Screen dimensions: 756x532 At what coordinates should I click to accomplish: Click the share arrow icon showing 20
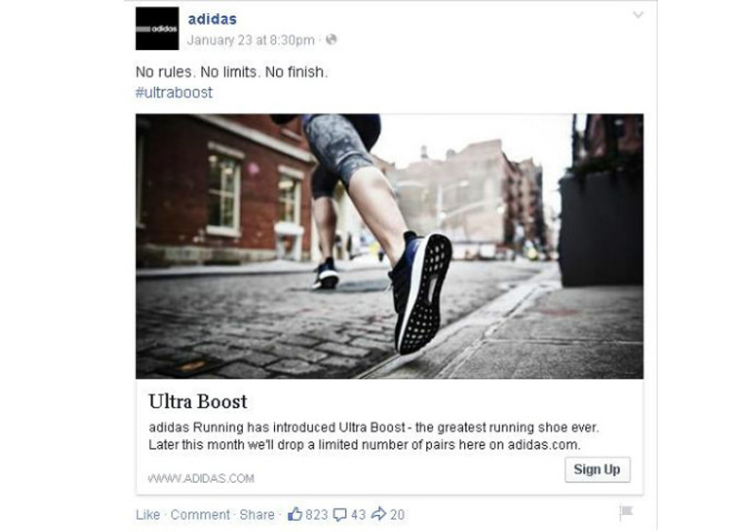pos(379,514)
